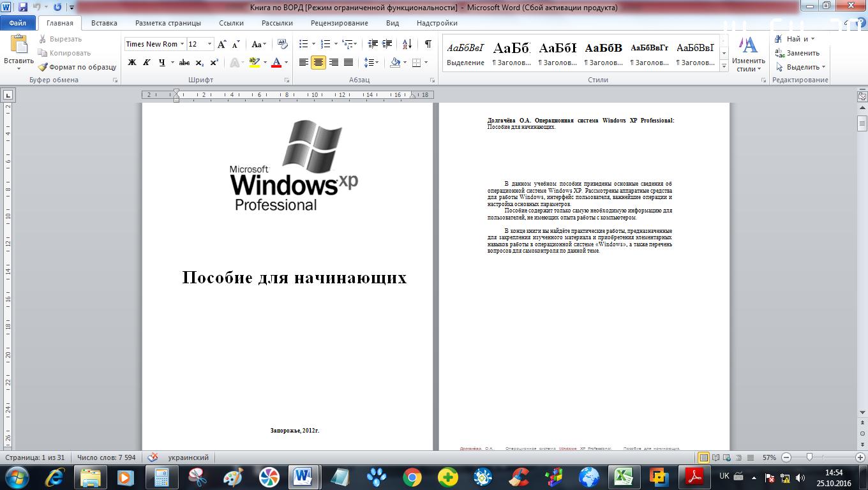Open the Paragraph dialog launcher

[x=433, y=80]
